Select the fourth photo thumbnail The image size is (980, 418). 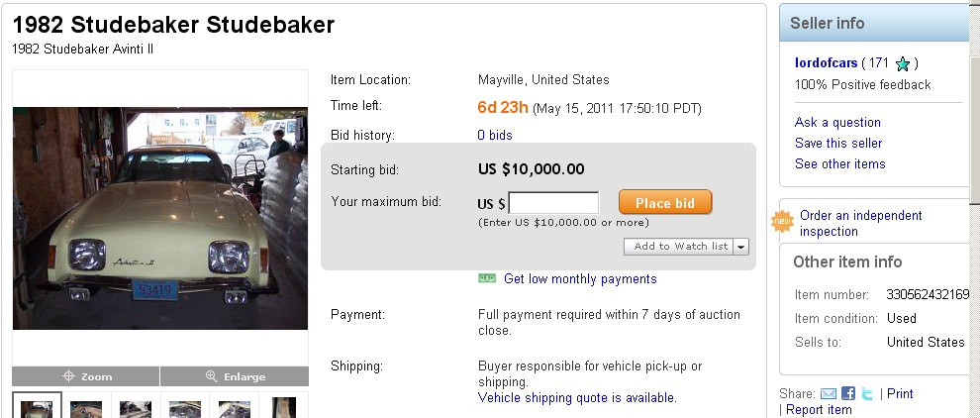pyautogui.click(x=185, y=407)
